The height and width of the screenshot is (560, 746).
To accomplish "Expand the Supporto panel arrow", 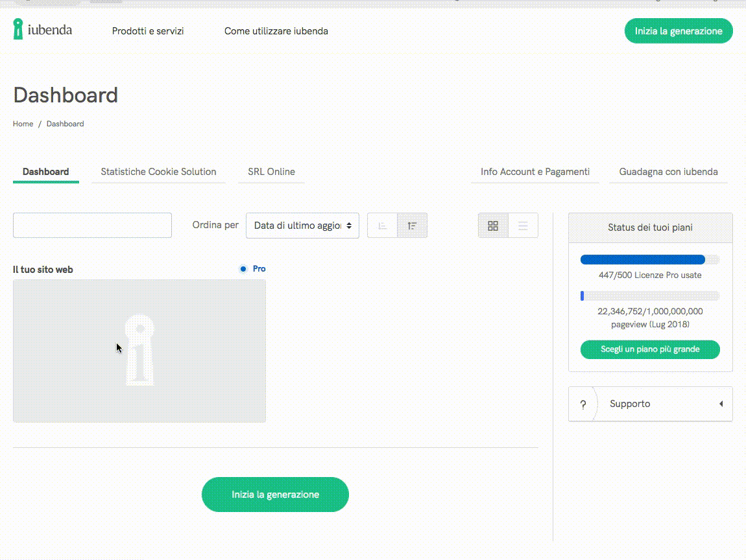I will coord(721,404).
